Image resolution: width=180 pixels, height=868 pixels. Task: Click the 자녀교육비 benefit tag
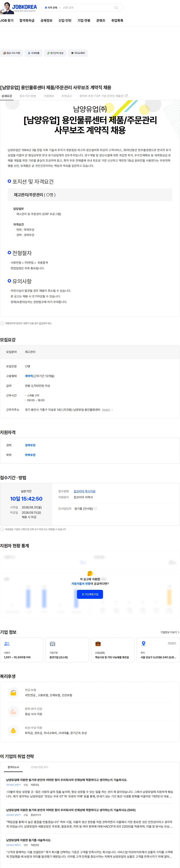tap(78, 53)
